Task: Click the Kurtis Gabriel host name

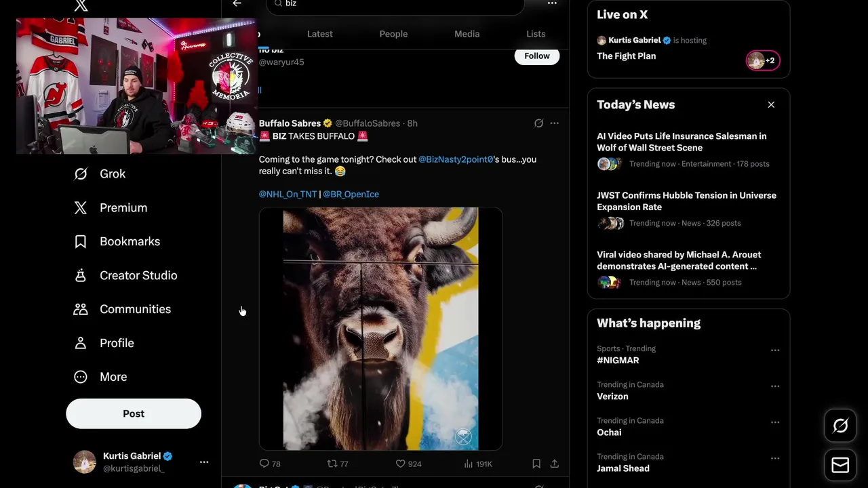Action: (634, 40)
